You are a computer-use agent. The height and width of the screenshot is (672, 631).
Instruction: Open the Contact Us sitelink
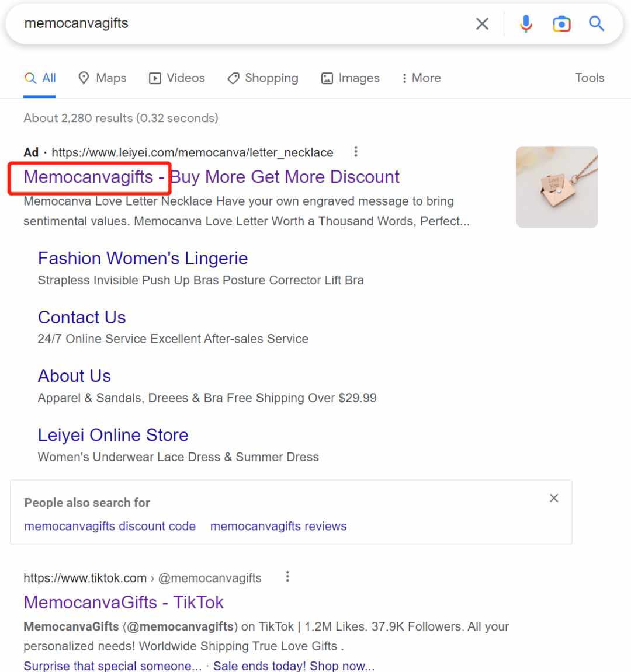coord(82,318)
